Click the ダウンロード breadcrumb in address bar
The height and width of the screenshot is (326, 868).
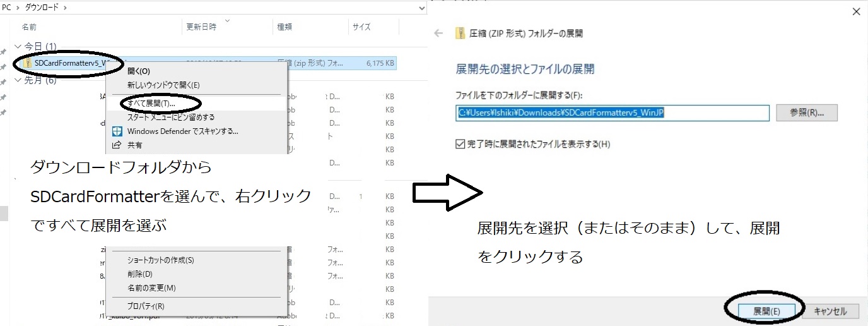click(43, 8)
